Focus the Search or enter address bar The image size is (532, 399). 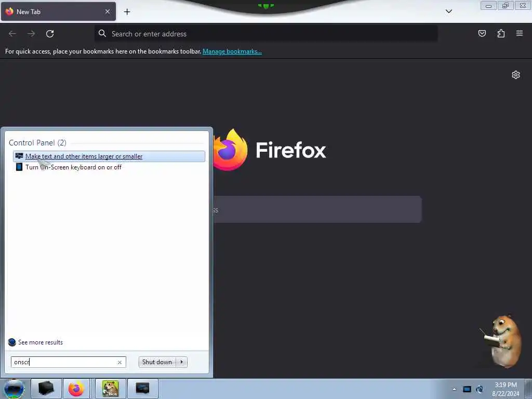click(266, 34)
